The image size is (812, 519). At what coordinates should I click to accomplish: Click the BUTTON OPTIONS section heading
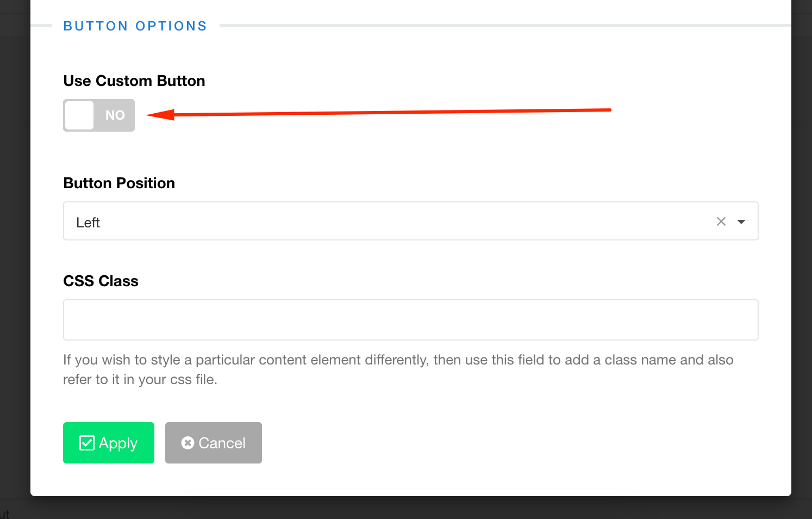coord(135,26)
